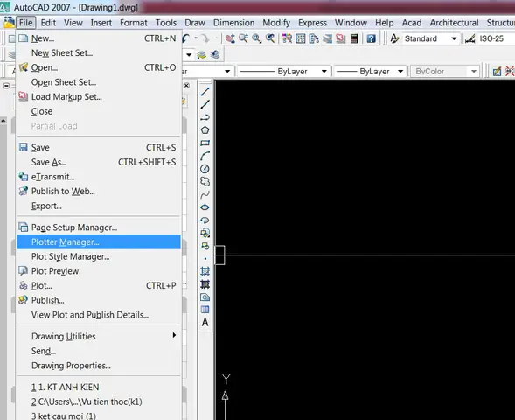Choose eTransmit from File menu

pos(99,177)
